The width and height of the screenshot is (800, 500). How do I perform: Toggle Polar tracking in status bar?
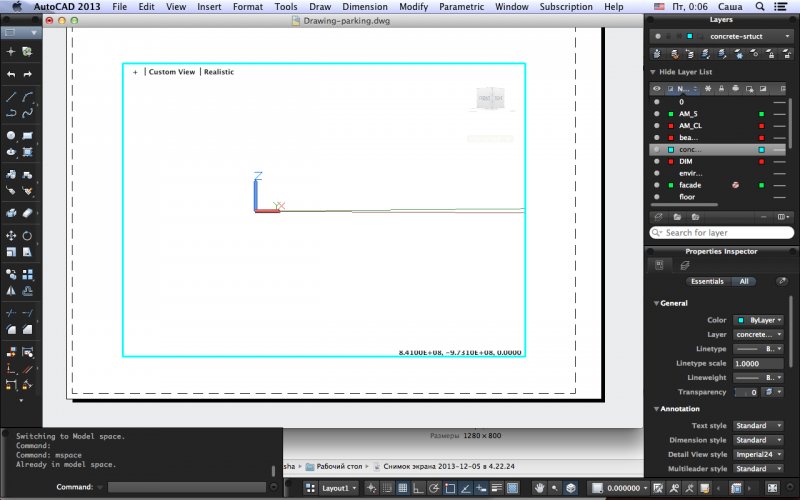[434, 488]
